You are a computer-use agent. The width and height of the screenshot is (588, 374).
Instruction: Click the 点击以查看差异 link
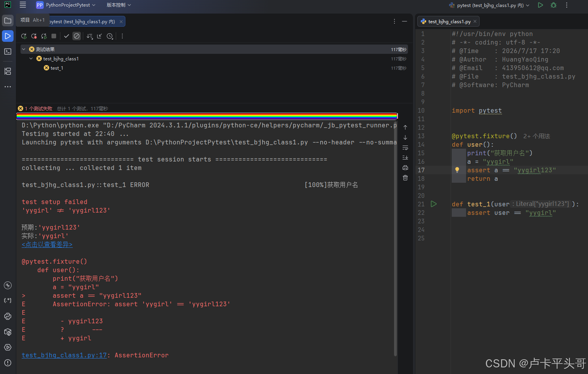click(47, 245)
